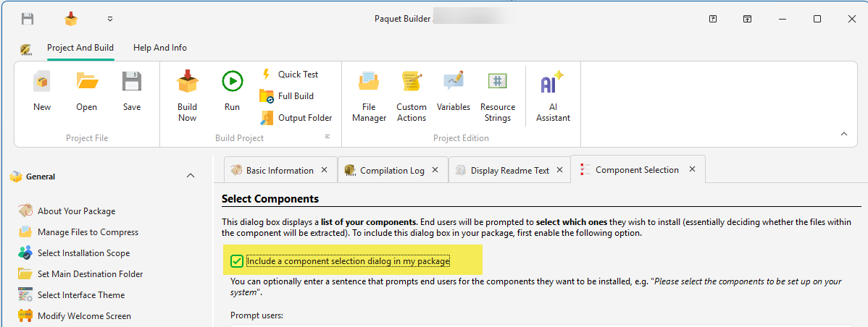The height and width of the screenshot is (327, 868).
Task: Open an existing project file
Action: click(x=86, y=91)
